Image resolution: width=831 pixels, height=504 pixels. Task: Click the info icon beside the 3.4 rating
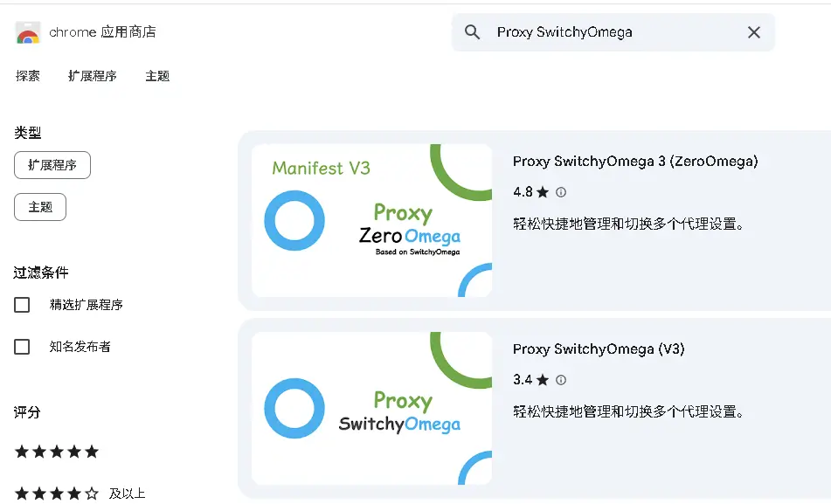tap(561, 380)
